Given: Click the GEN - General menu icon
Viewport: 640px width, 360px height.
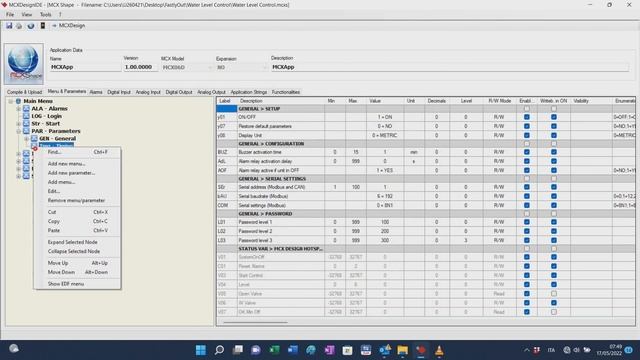Looking at the screenshot, I should point(34,138).
